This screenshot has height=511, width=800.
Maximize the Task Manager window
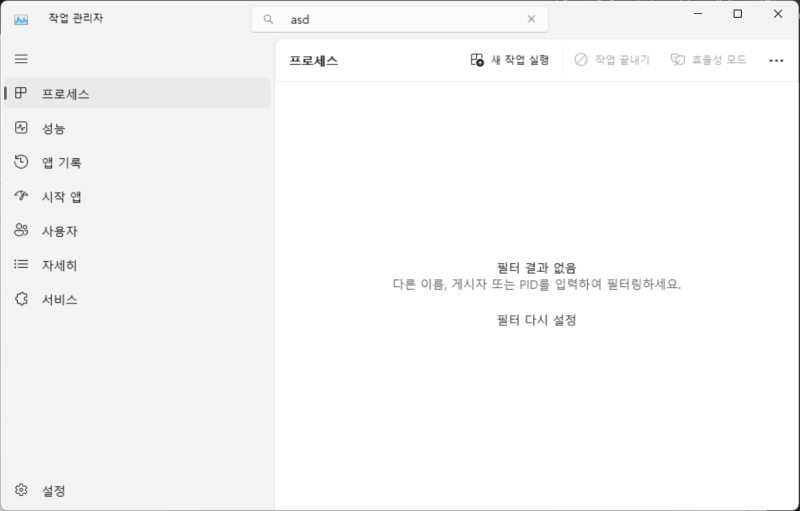[737, 14]
